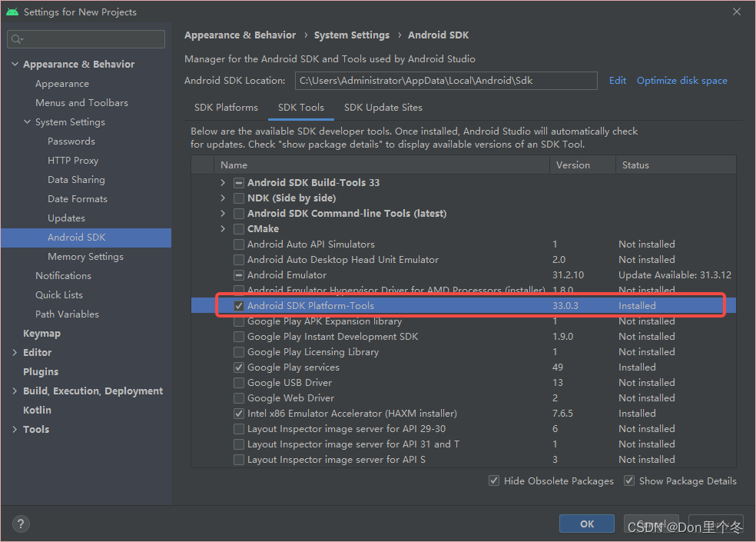The height and width of the screenshot is (542, 756).
Task: Click 'Update Available: 31.3.12' status text
Action: (x=675, y=275)
